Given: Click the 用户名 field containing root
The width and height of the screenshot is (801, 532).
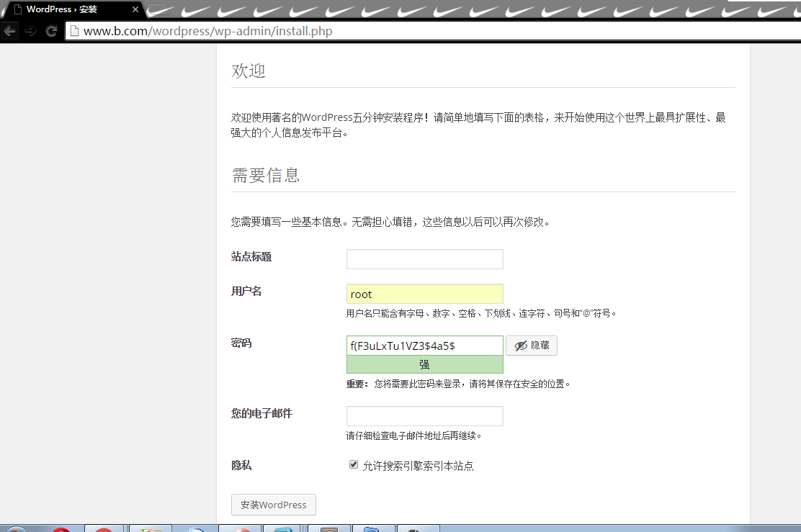Looking at the screenshot, I should point(424,294).
